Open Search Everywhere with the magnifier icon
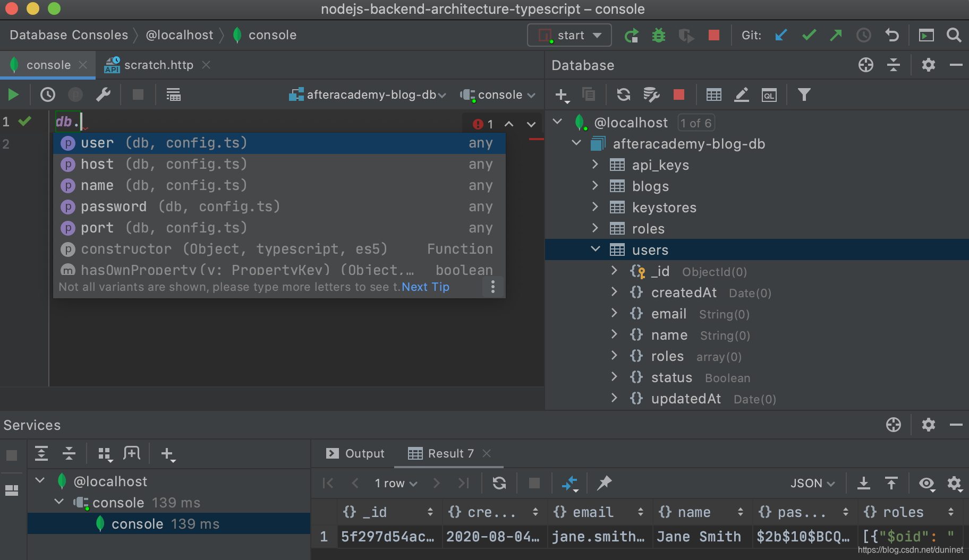Image resolution: width=969 pixels, height=560 pixels. [x=954, y=35]
